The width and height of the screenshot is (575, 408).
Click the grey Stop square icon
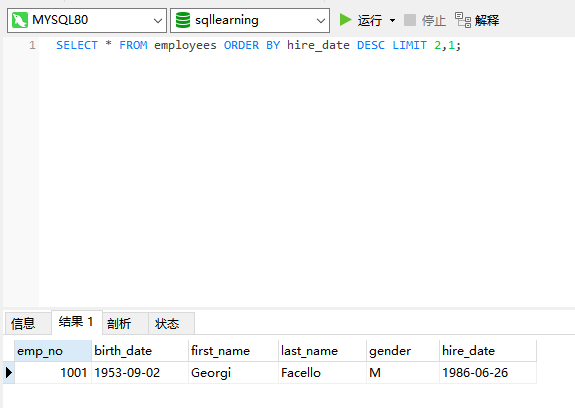point(410,20)
